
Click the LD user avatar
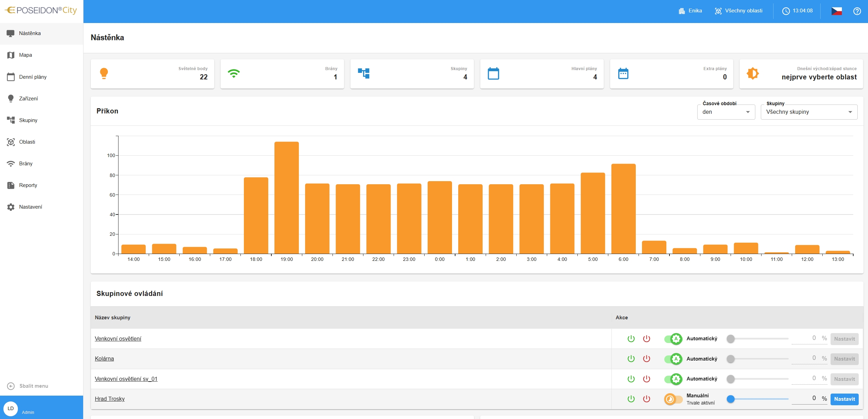click(x=11, y=408)
